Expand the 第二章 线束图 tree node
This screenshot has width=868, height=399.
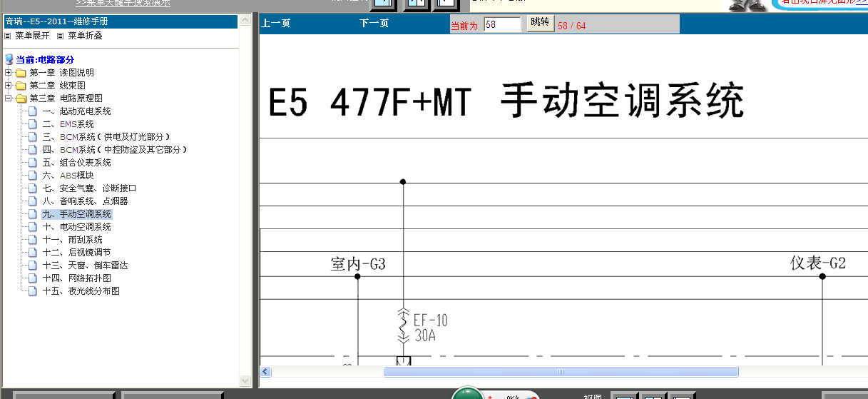click(8, 86)
